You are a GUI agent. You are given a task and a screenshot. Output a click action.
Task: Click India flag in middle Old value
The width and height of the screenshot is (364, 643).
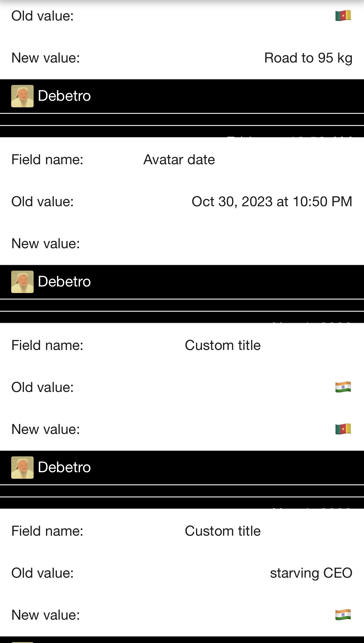pos(343,387)
